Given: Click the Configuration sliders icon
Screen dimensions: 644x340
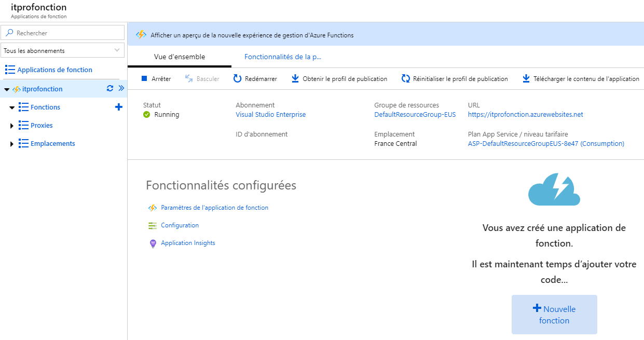Looking at the screenshot, I should point(153,225).
